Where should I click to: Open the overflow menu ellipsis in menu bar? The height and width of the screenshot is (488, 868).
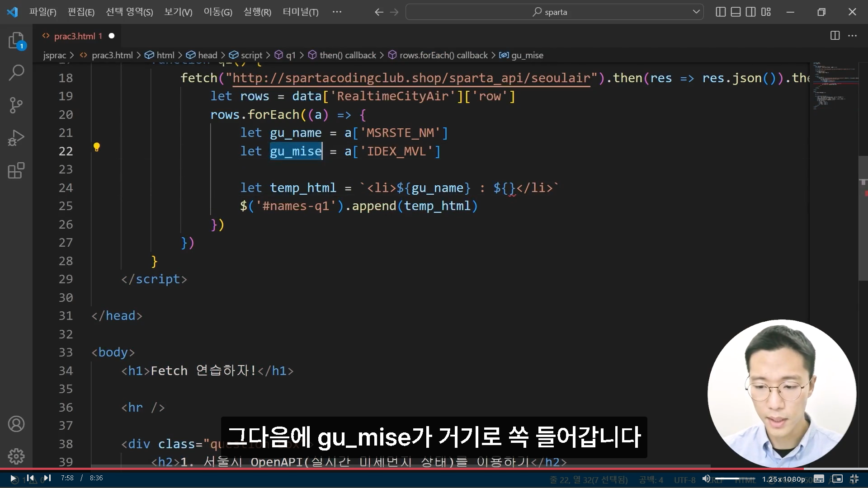(x=337, y=12)
